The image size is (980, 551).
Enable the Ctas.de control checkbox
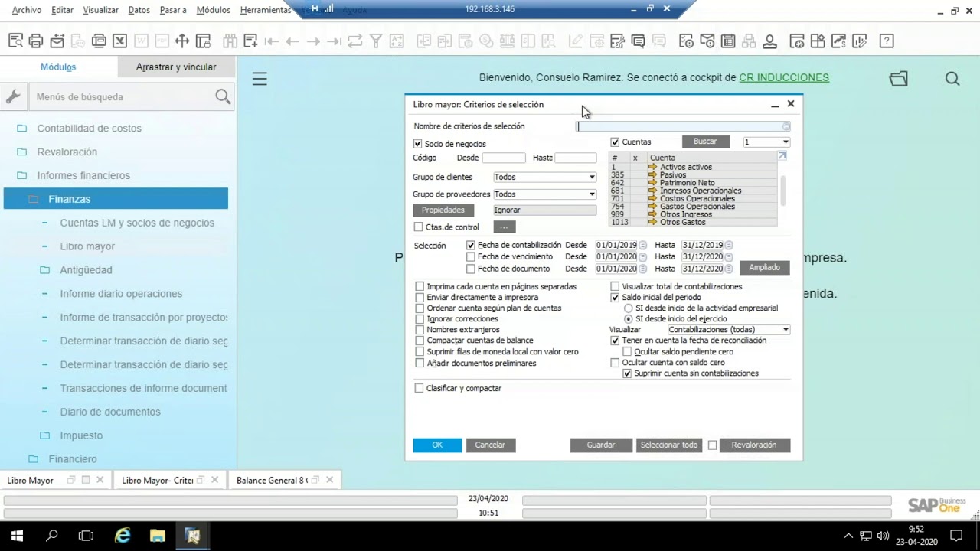point(418,227)
